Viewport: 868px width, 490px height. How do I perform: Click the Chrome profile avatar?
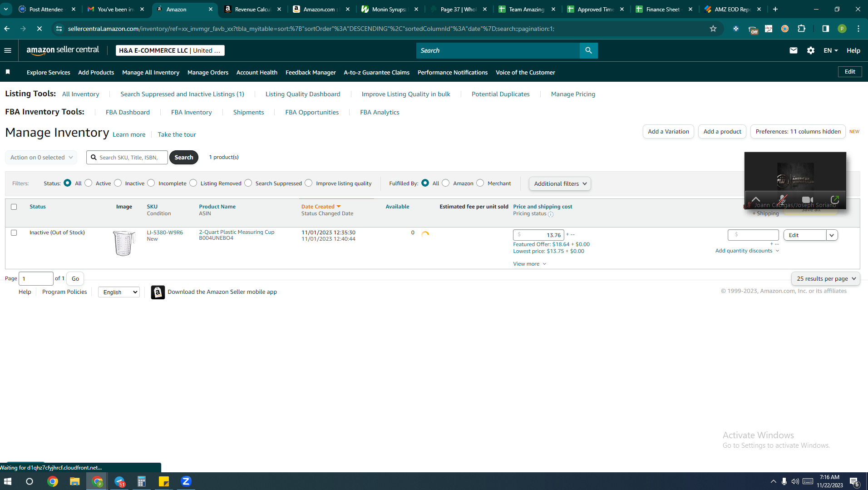(x=842, y=29)
